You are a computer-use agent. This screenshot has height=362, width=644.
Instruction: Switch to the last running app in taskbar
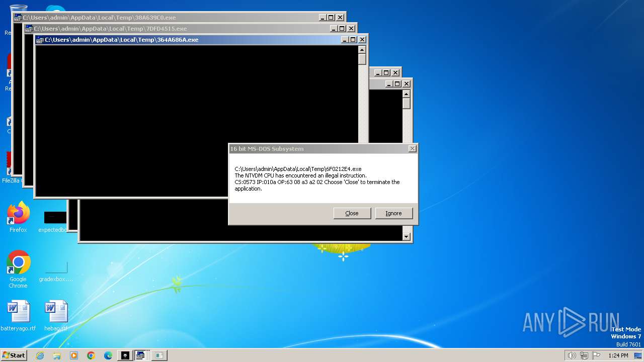[x=158, y=355]
